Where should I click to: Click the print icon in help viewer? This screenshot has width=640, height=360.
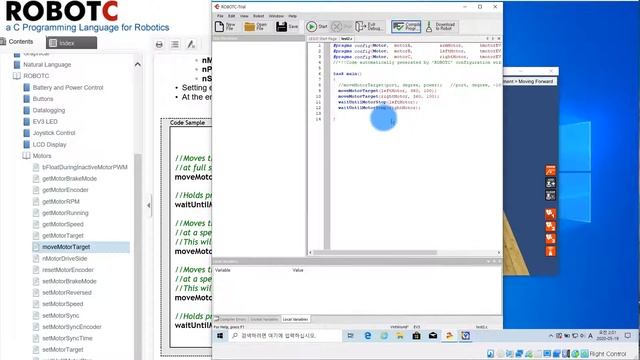tap(159, 44)
